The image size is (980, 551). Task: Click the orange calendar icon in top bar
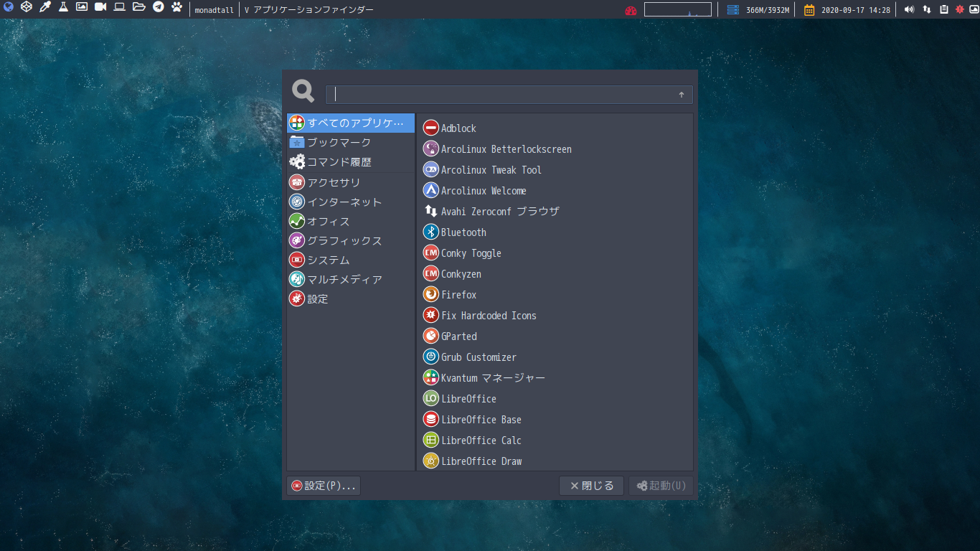point(809,10)
